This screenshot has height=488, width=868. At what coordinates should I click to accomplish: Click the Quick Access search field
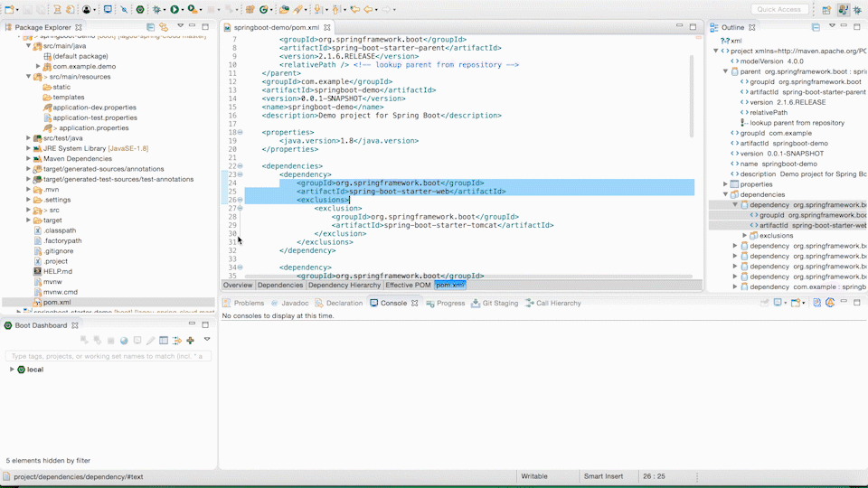tap(778, 9)
